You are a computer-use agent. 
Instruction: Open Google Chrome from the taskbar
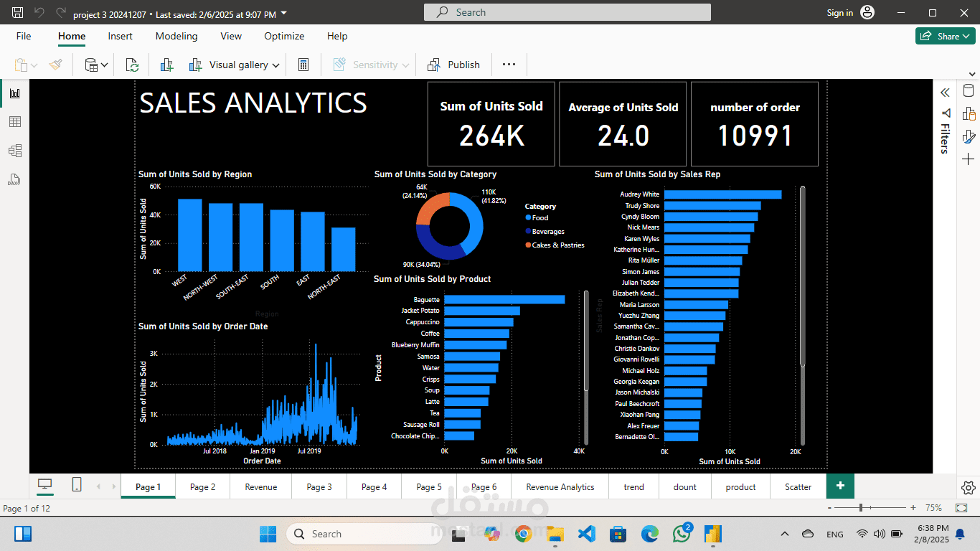pyautogui.click(x=523, y=534)
